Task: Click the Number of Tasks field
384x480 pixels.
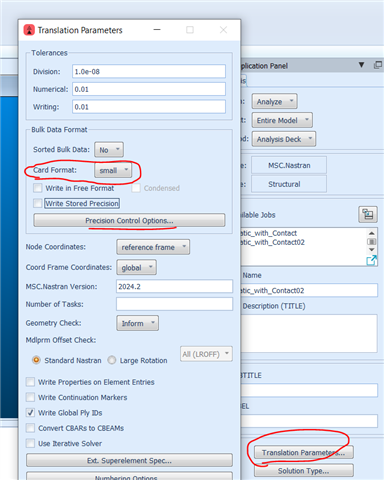Action: [174, 304]
